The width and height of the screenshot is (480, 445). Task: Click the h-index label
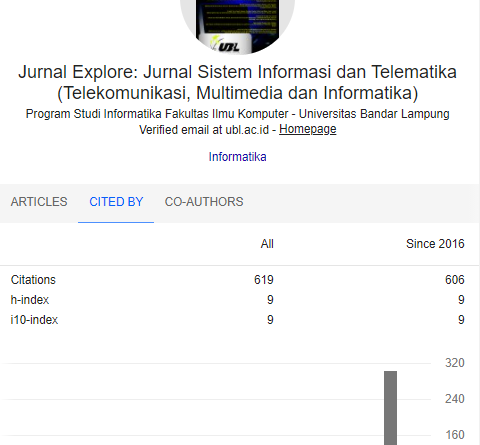point(30,300)
